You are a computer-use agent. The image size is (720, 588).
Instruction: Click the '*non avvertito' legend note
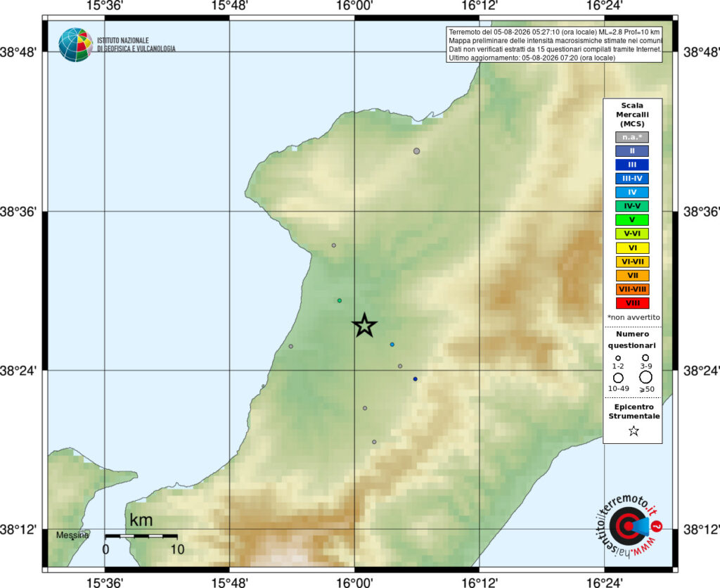634,317
